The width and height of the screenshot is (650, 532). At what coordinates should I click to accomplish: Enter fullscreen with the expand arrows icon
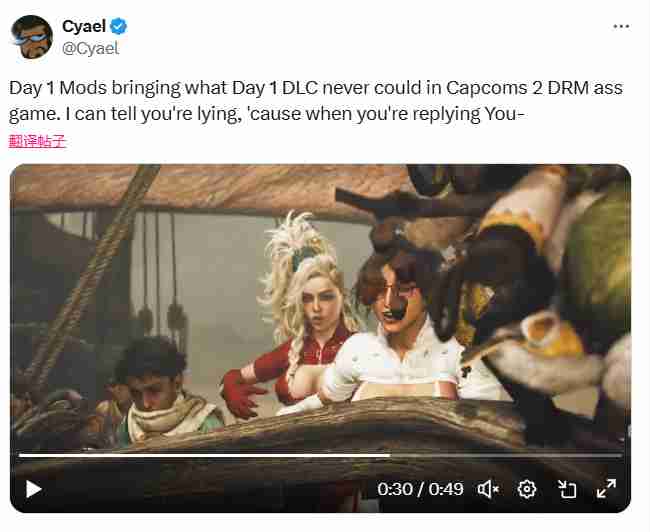point(606,489)
